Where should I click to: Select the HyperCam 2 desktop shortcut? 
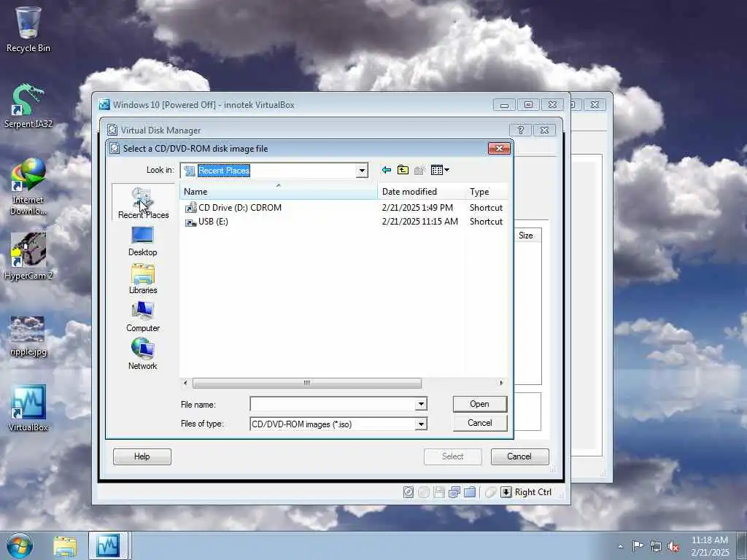click(x=28, y=257)
